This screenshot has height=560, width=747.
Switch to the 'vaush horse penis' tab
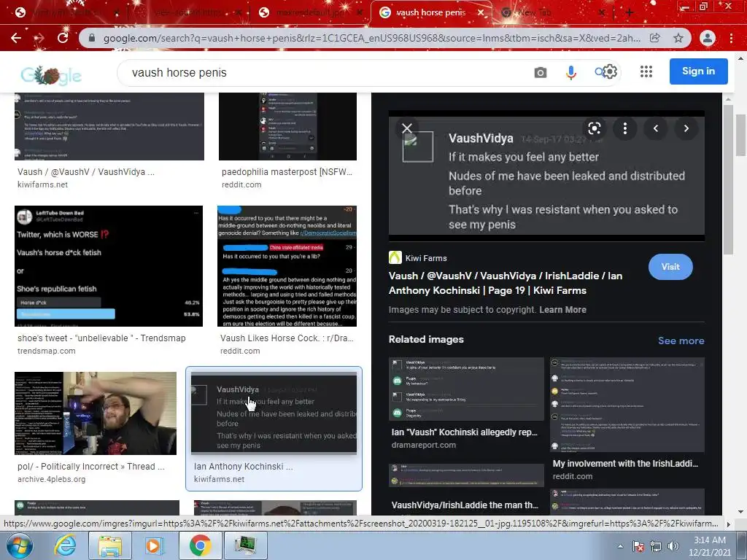pos(430,13)
